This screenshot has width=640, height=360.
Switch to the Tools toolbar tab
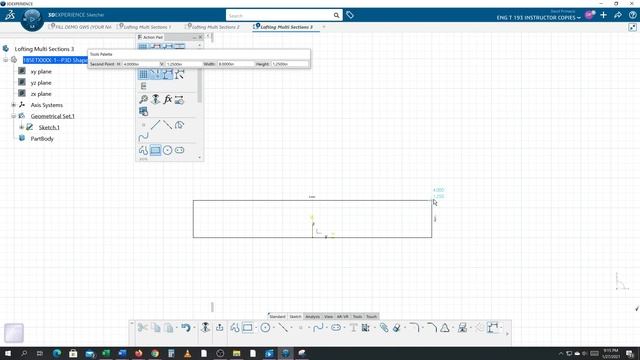(x=358, y=316)
